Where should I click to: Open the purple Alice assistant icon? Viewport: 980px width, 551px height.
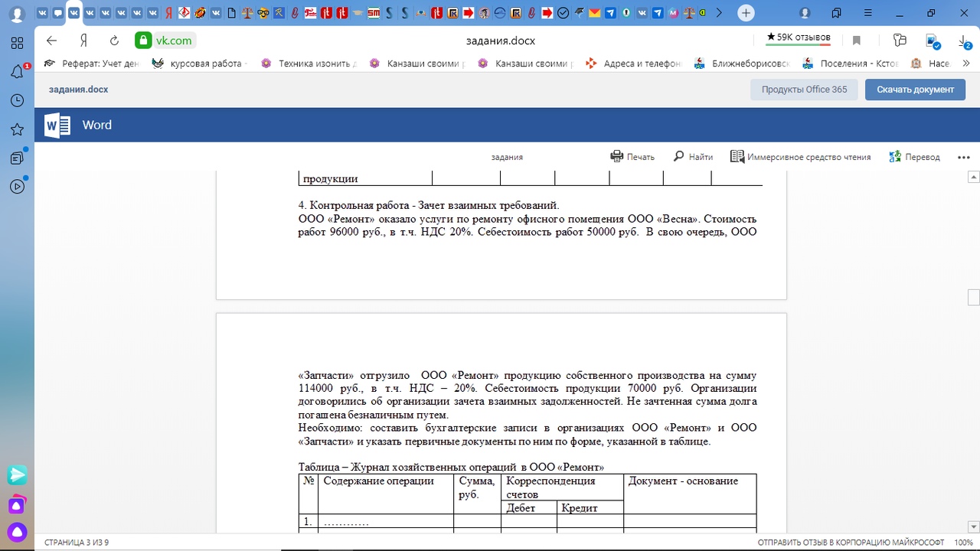[x=17, y=532]
